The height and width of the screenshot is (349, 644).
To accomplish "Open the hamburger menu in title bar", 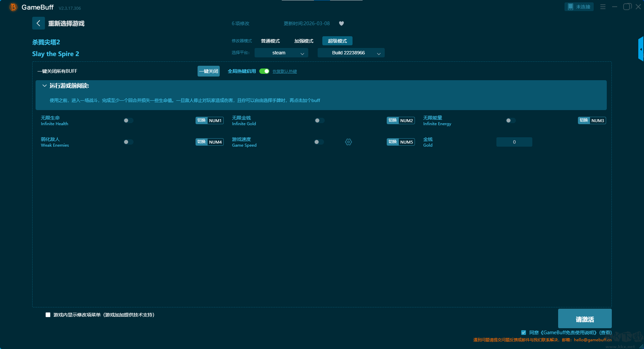I will click(603, 7).
